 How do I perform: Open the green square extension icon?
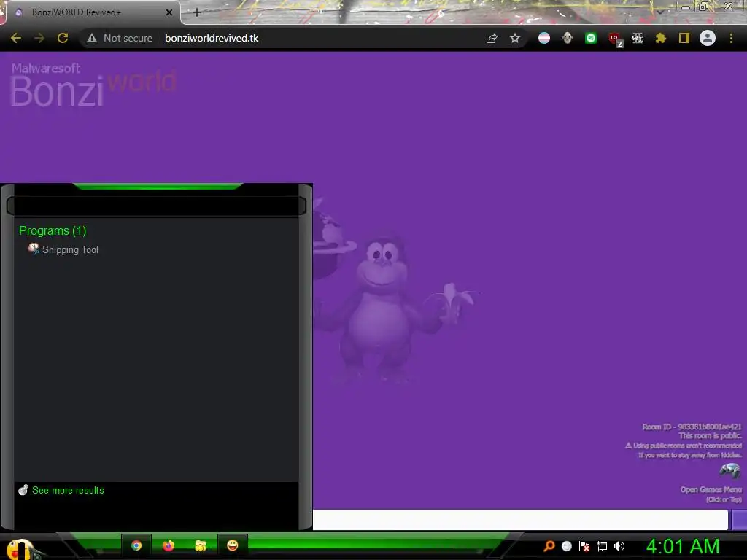click(x=591, y=38)
